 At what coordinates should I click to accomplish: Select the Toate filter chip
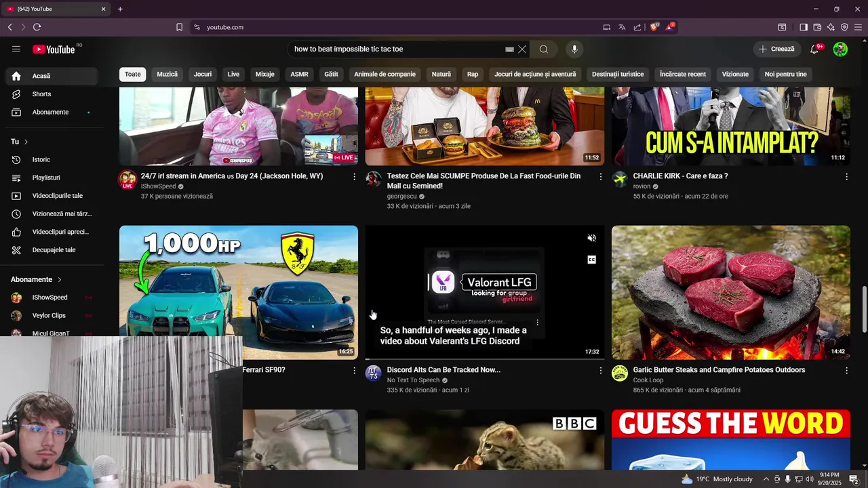(x=133, y=74)
